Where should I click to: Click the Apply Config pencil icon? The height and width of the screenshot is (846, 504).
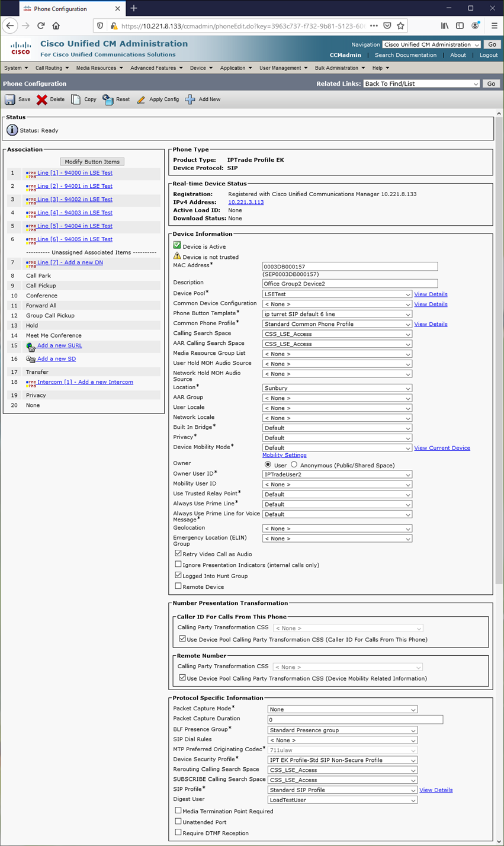tap(141, 100)
